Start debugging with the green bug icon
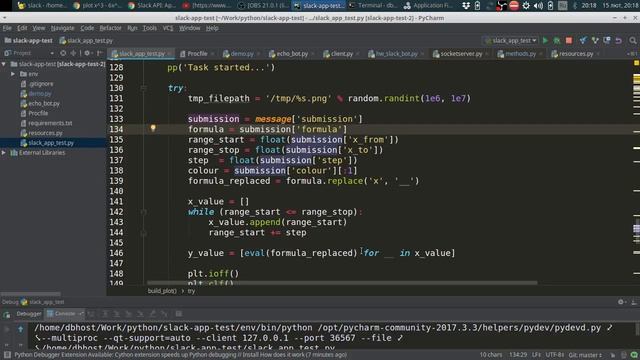This screenshot has width=640, height=360. (x=557, y=40)
